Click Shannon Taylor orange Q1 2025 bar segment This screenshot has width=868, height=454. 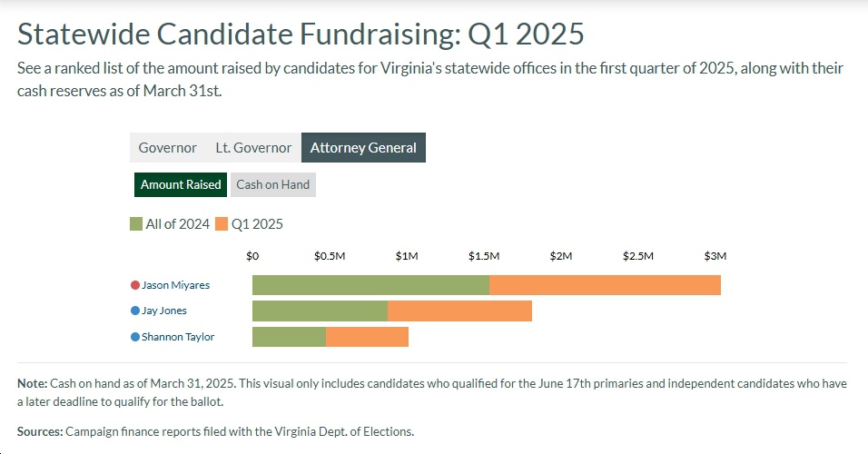tap(367, 337)
